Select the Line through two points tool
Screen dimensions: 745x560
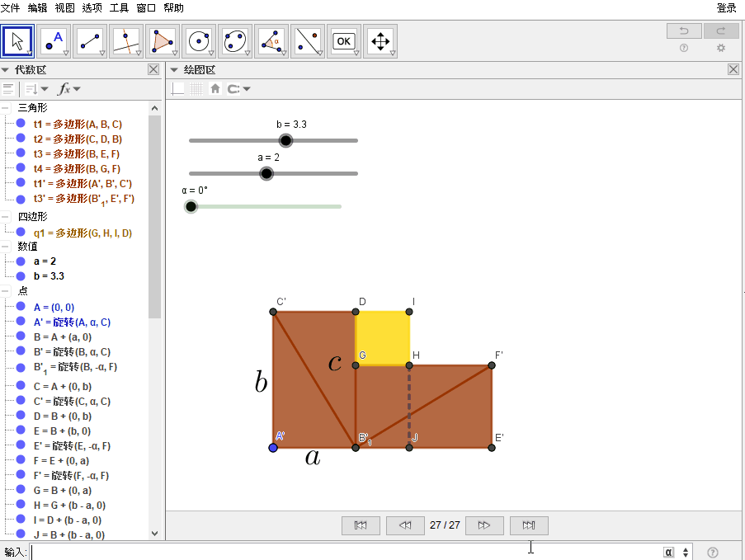tap(90, 41)
